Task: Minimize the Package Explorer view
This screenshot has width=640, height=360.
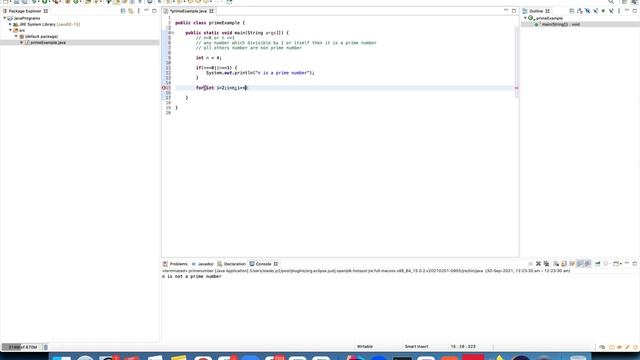Action: (x=147, y=11)
